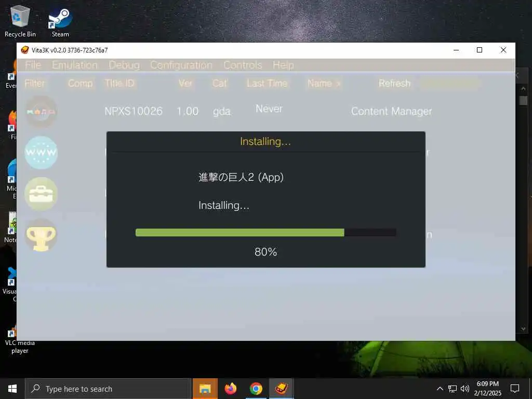Click the 進撃の巨人2 (App) title text
532x399 pixels.
tap(241, 177)
